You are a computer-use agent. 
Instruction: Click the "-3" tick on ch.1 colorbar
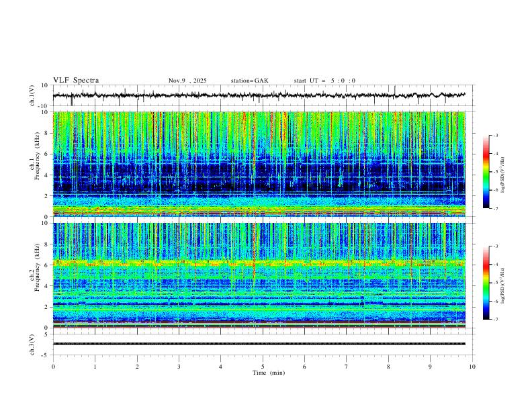tap(495, 135)
